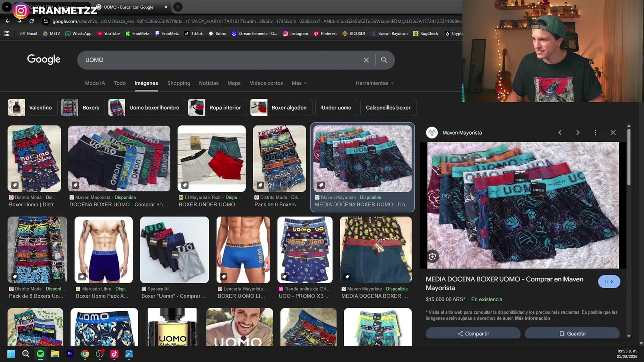This screenshot has height=362, width=644.
Task: Open the TikTok bookmark
Action: point(193,34)
